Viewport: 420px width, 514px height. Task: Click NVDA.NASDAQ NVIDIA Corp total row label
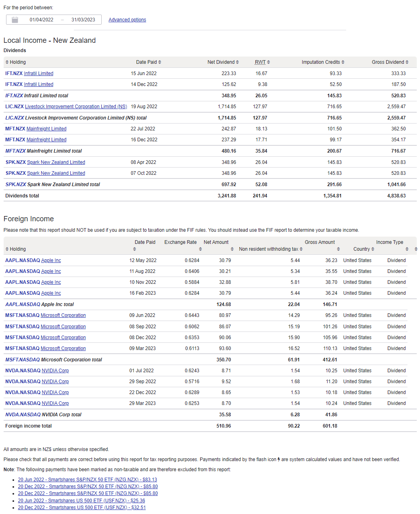(x=43, y=415)
